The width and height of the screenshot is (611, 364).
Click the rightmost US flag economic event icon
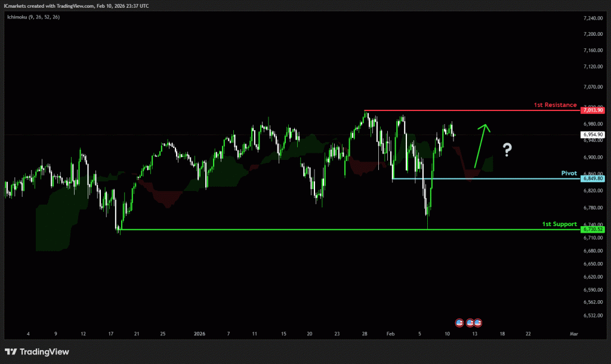click(x=478, y=322)
